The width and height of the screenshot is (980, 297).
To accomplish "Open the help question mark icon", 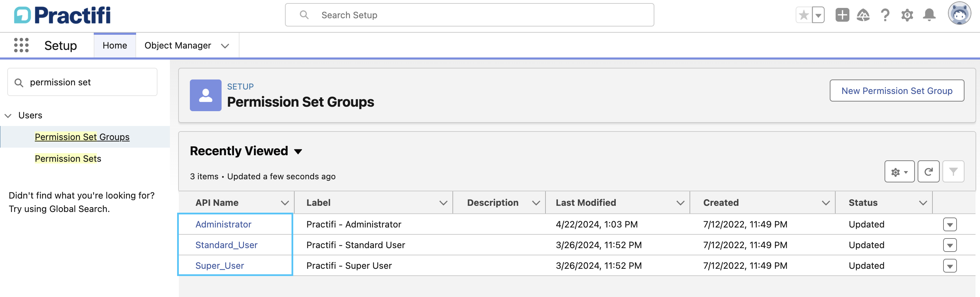I will tap(885, 15).
